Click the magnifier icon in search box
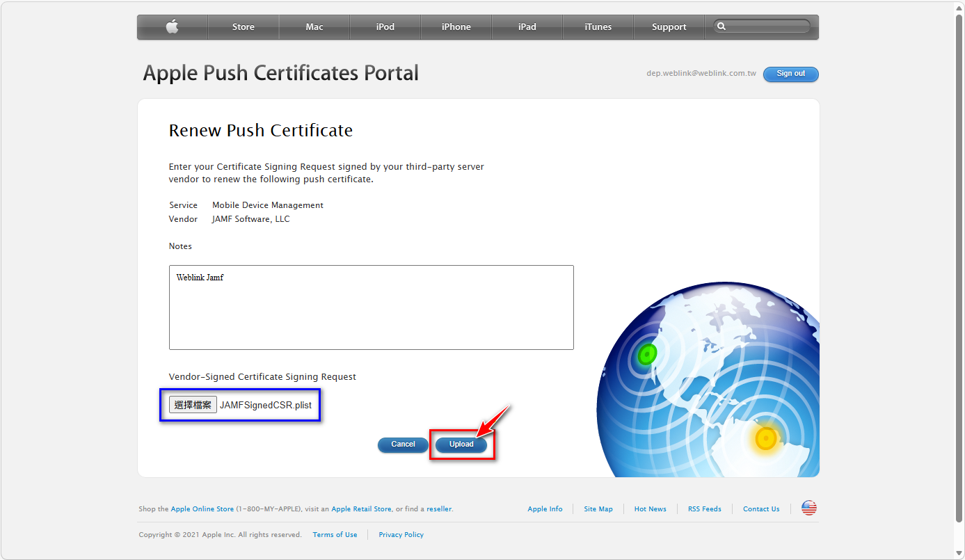Image resolution: width=965 pixels, height=560 pixels. [721, 26]
